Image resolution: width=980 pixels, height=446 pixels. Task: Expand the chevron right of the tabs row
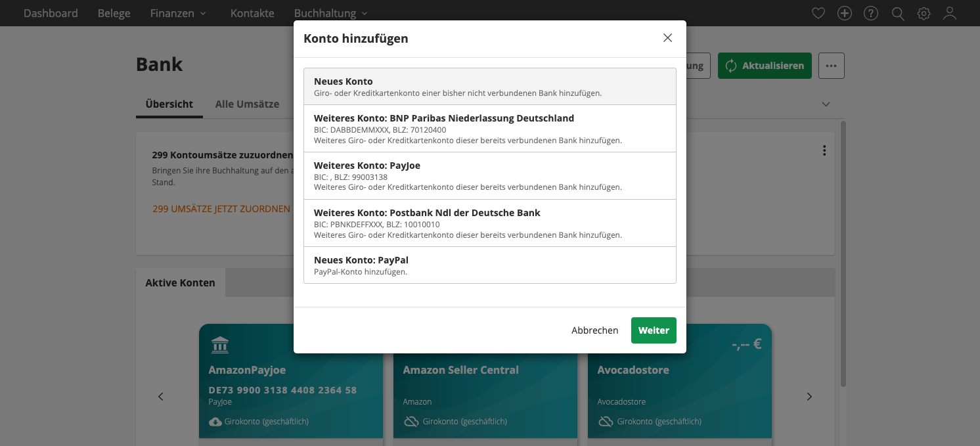pyautogui.click(x=826, y=104)
